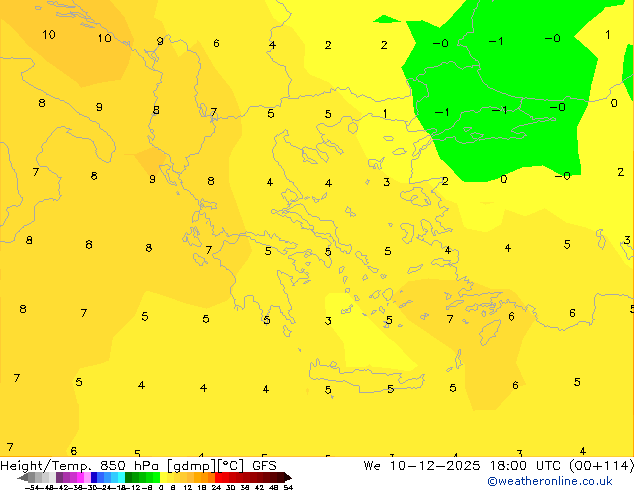Click the "We 10-12-2025 18:00 UTC" date text
Screen dimensions: 634x490
click(462, 466)
